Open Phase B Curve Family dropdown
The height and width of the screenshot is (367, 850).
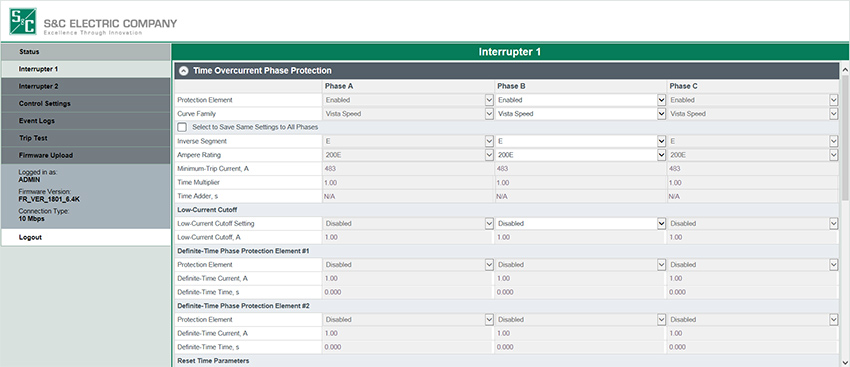pos(581,114)
